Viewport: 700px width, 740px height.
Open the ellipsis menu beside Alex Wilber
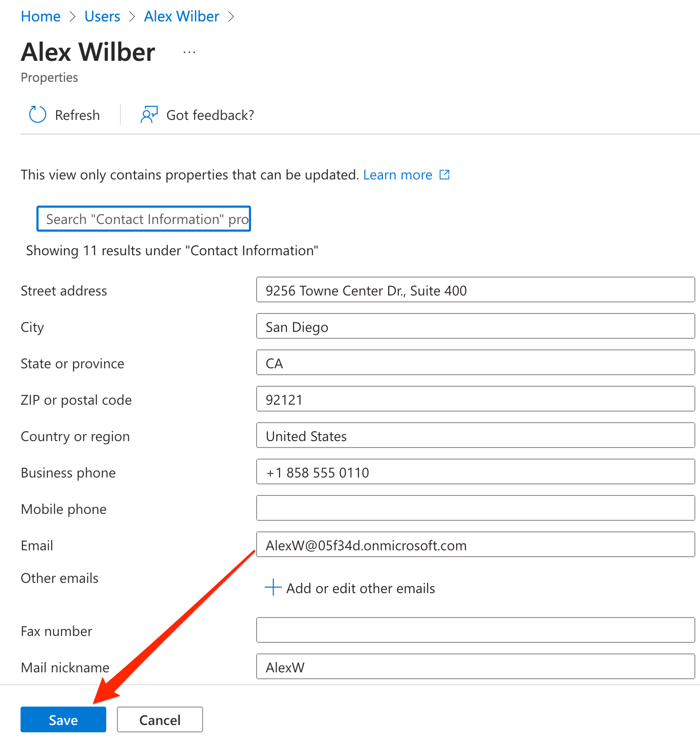(x=189, y=52)
